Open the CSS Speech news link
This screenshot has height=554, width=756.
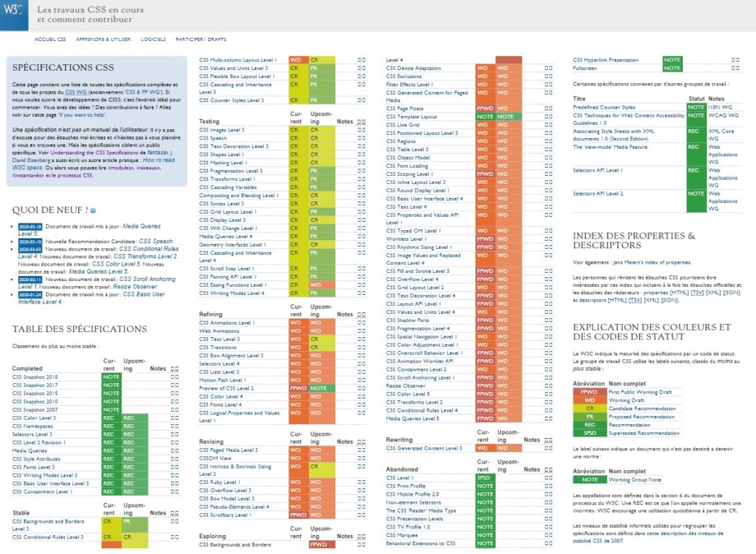pyautogui.click(x=156, y=241)
